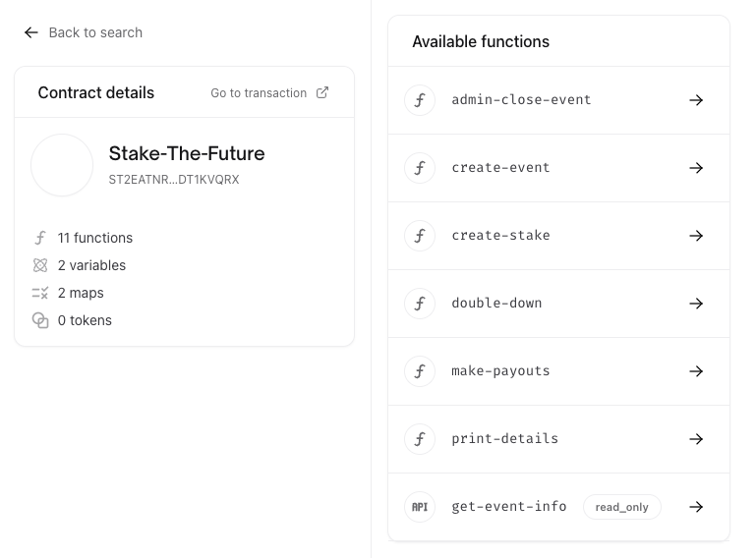Expand create-stake using the right arrow

pyautogui.click(x=696, y=236)
